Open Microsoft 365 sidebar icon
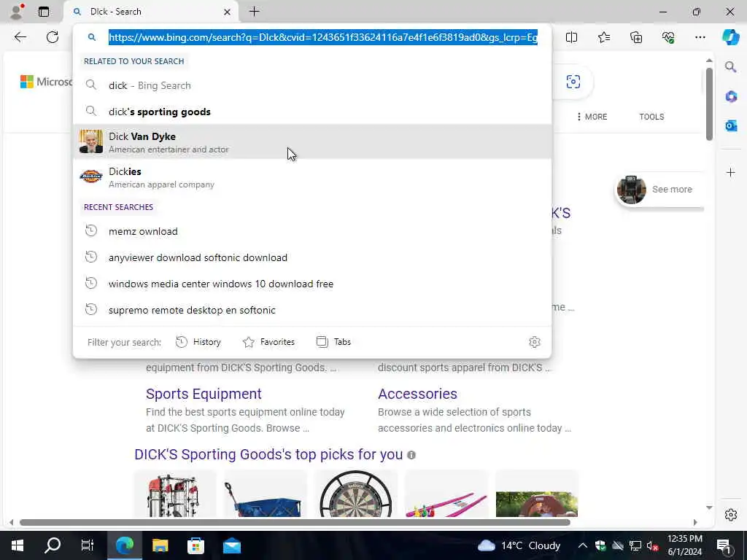 click(731, 97)
